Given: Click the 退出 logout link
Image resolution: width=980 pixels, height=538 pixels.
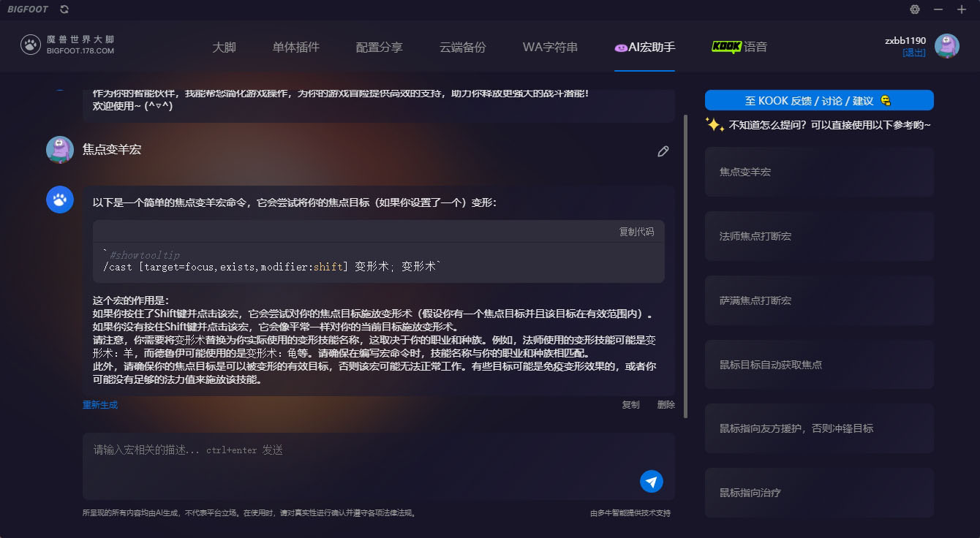Looking at the screenshot, I should click(x=914, y=53).
